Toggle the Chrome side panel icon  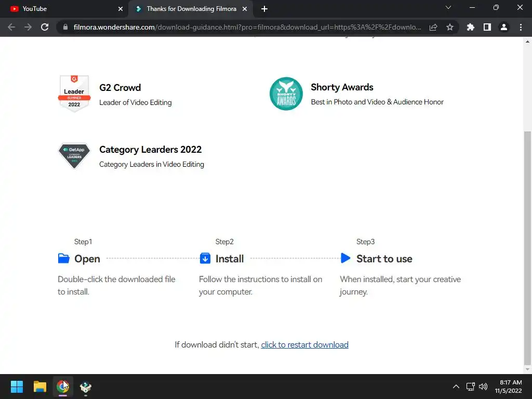(x=487, y=27)
